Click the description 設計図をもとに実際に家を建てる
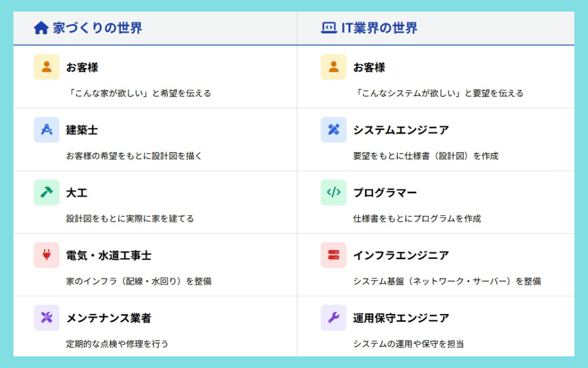This screenshot has height=368, width=588. [130, 218]
